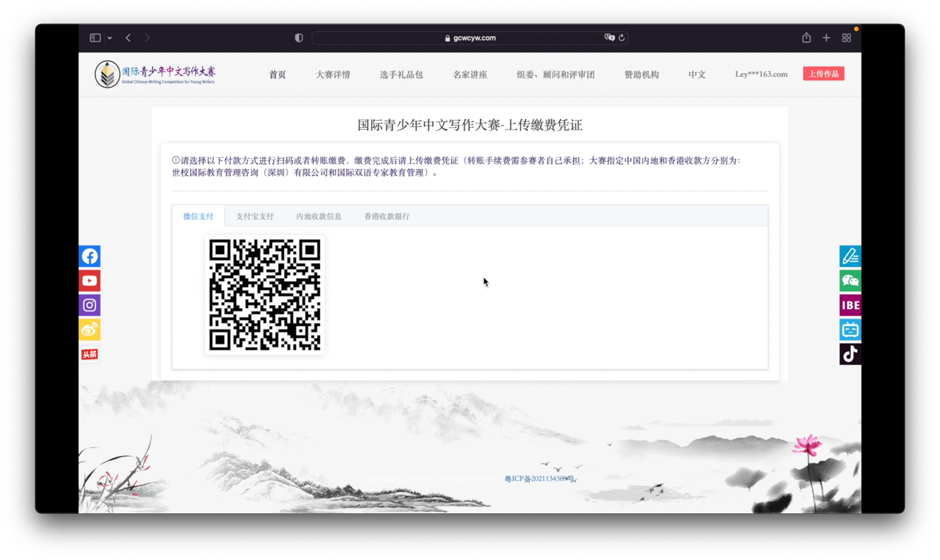Click the pen writing icon on right sidebar

850,256
